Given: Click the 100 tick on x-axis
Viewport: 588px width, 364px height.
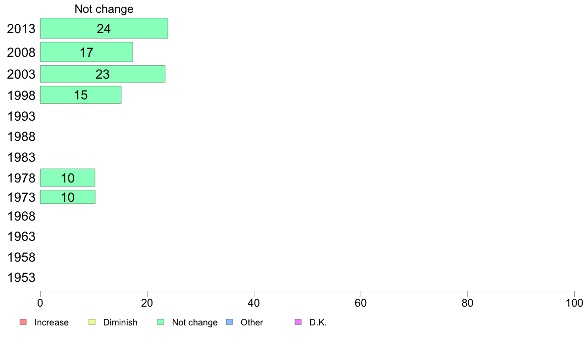Looking at the screenshot, I should click(x=574, y=303).
